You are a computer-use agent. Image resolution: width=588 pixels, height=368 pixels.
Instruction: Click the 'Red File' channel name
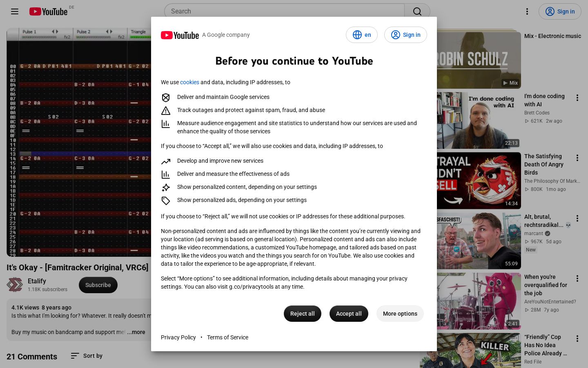pos(533,362)
